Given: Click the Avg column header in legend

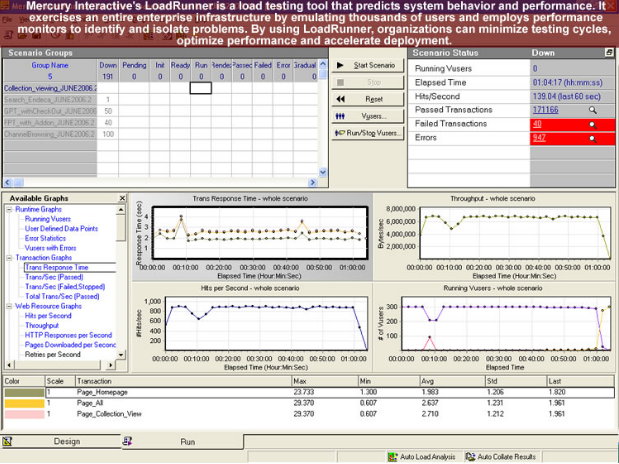Looking at the screenshot, I should (452, 381).
